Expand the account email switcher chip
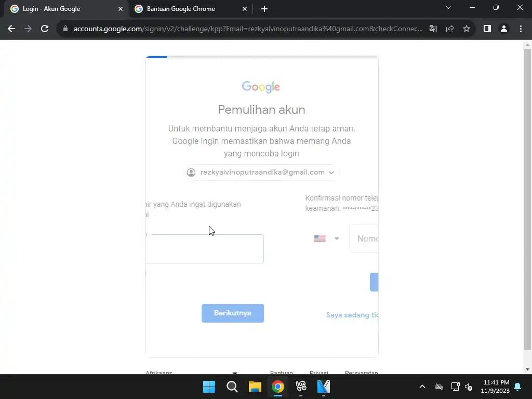The height and width of the screenshot is (399, 532). 261,172
